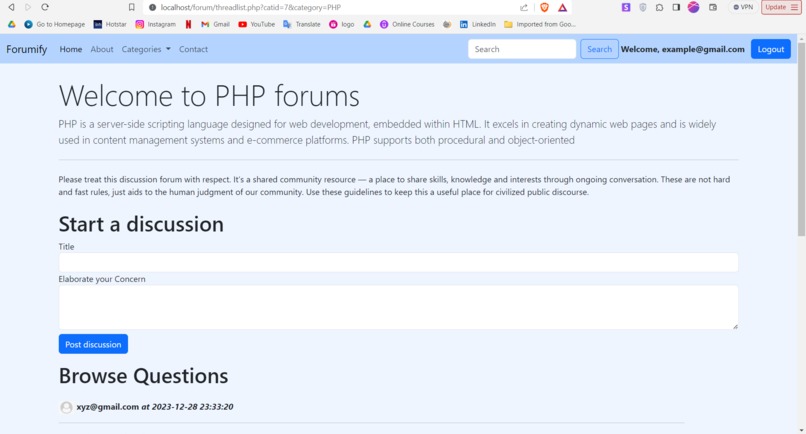
Task: Expand the Categories dropdown
Action: point(146,49)
